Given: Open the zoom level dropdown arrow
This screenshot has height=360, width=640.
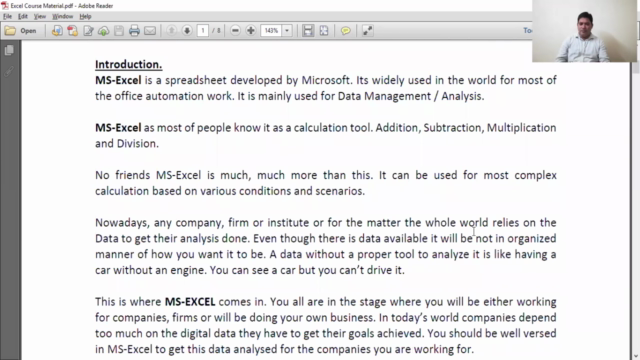Looking at the screenshot, I should pyautogui.click(x=287, y=31).
